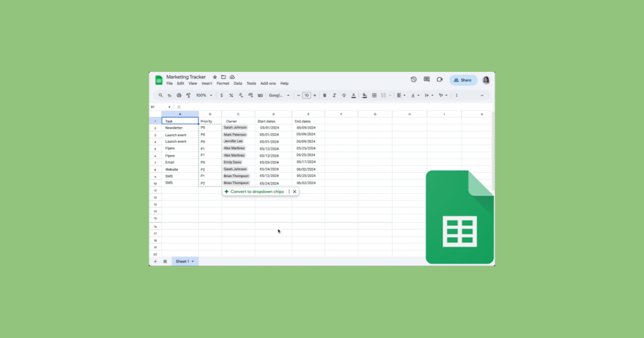Open the Data menu

pos(238,84)
